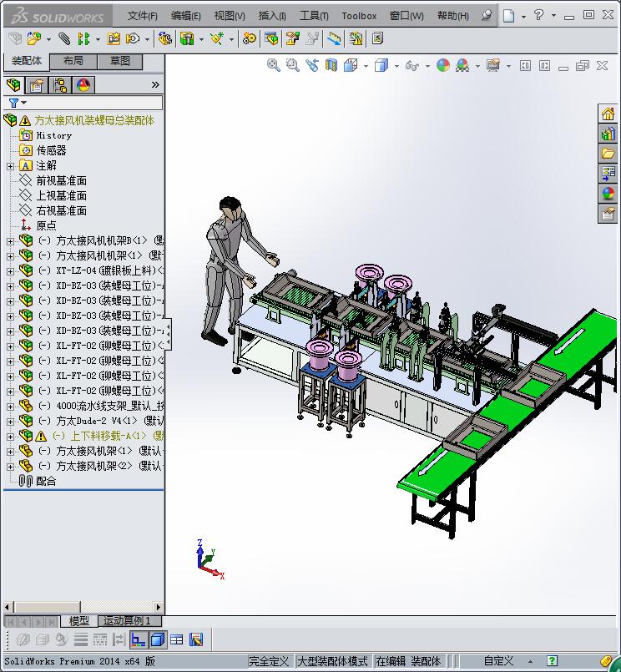Click the New document icon
The image size is (621, 672).
tap(508, 16)
